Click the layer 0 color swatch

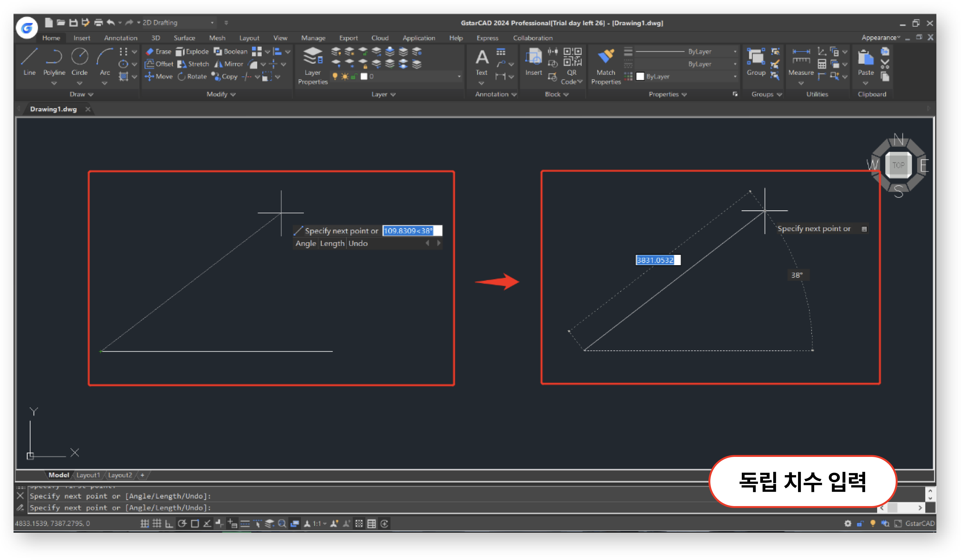coord(364,76)
